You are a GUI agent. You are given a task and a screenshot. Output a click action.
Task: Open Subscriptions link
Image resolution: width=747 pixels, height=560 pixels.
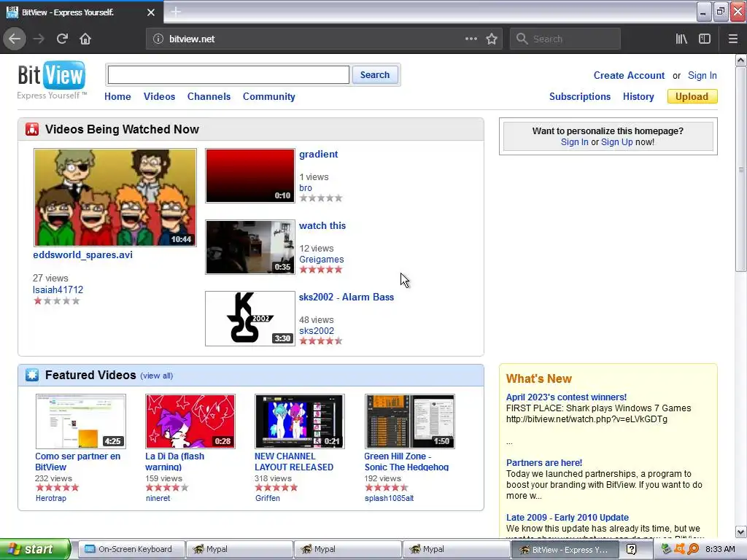[x=580, y=96]
